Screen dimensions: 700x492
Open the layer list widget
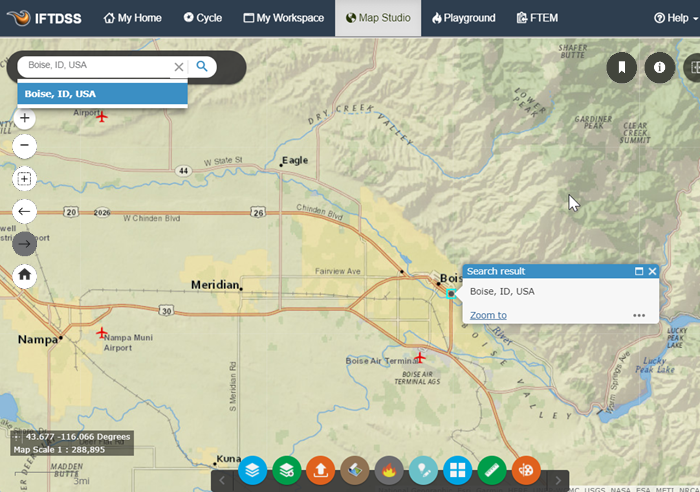(x=252, y=470)
